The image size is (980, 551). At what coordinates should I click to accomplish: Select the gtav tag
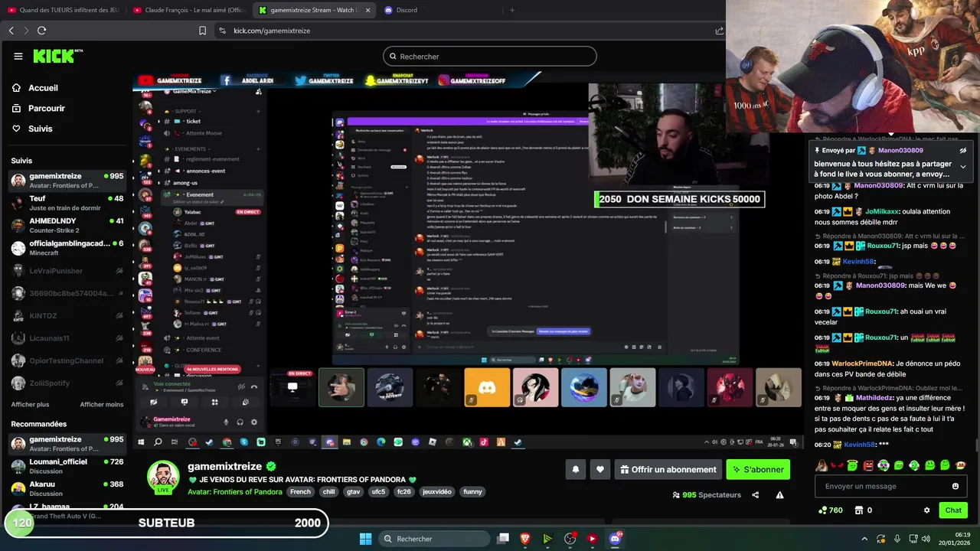pyautogui.click(x=353, y=491)
